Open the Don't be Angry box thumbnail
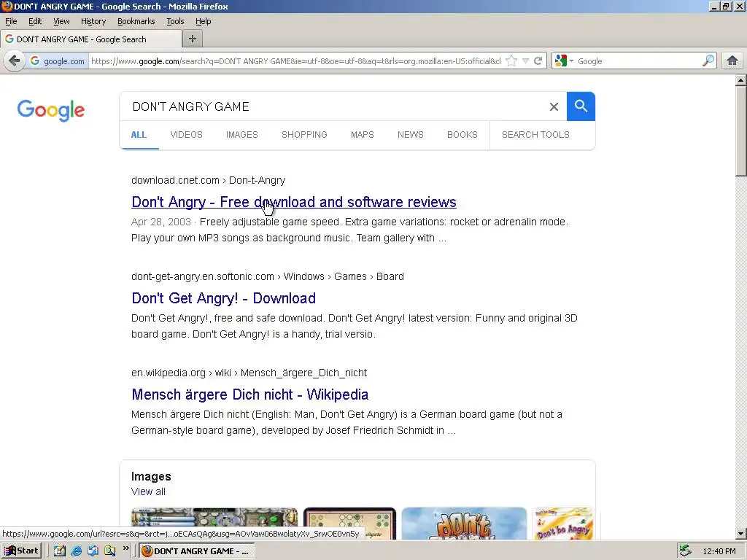 pos(562,523)
